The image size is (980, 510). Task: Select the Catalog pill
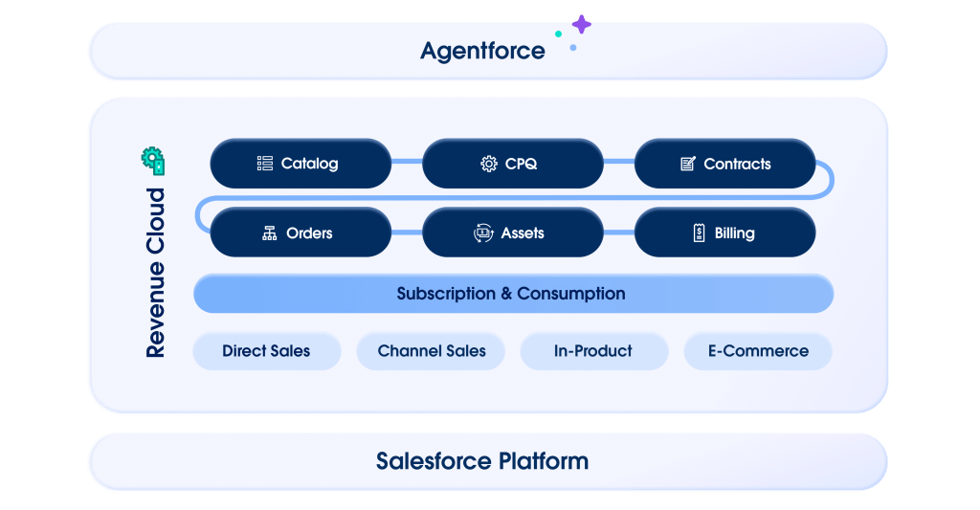[301, 164]
